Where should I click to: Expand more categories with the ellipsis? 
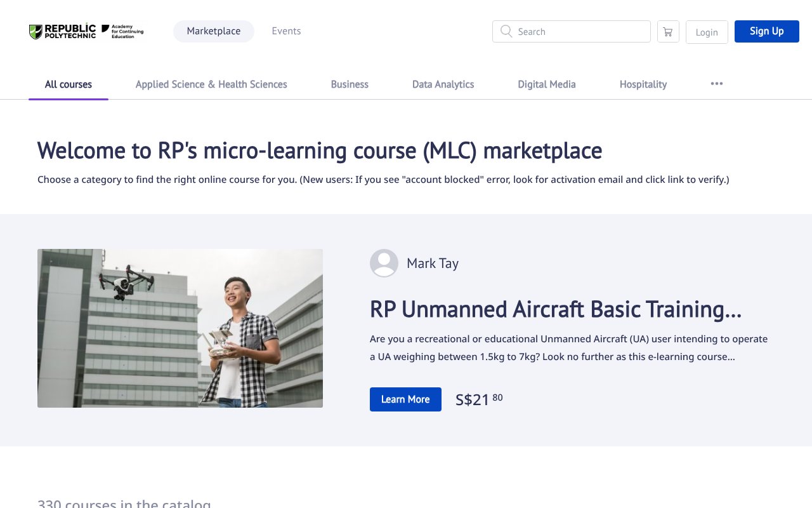click(x=716, y=84)
